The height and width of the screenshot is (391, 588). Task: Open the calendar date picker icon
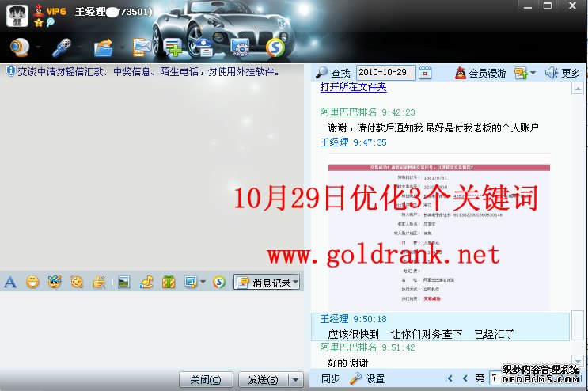[425, 72]
